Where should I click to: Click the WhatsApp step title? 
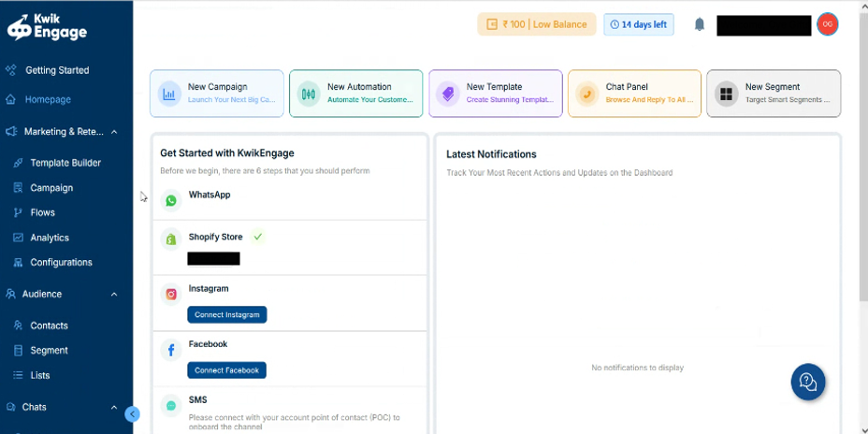pos(210,195)
